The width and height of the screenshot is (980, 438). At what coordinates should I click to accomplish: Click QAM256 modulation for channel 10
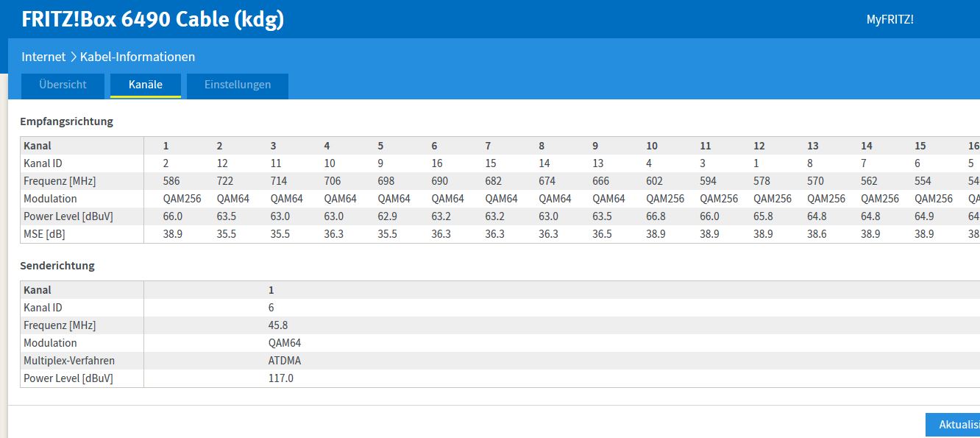[666, 199]
